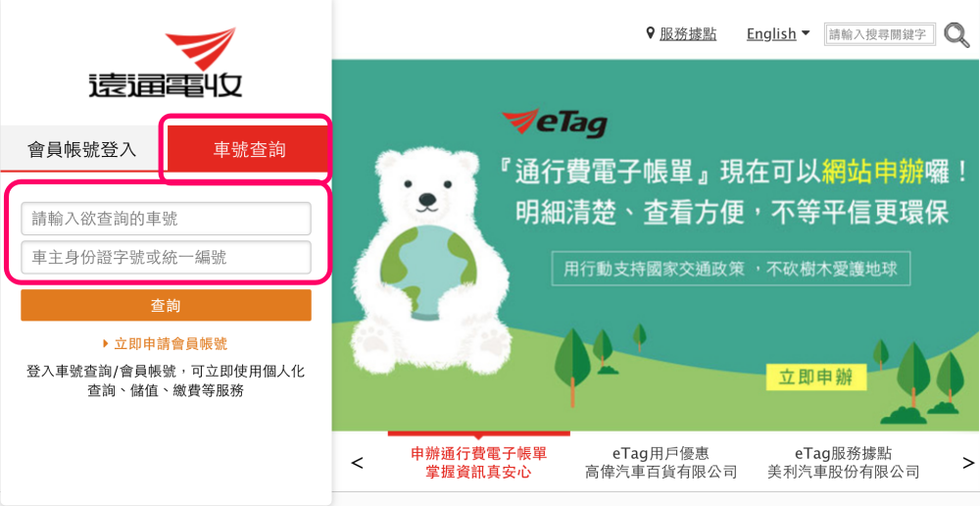The image size is (980, 506).
Task: Click the orange 查詢 button
Action: click(166, 305)
